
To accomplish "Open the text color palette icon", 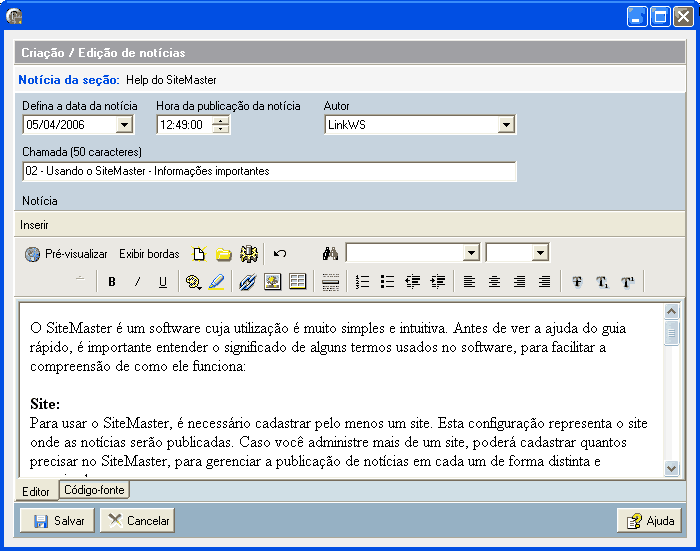I will click(193, 282).
